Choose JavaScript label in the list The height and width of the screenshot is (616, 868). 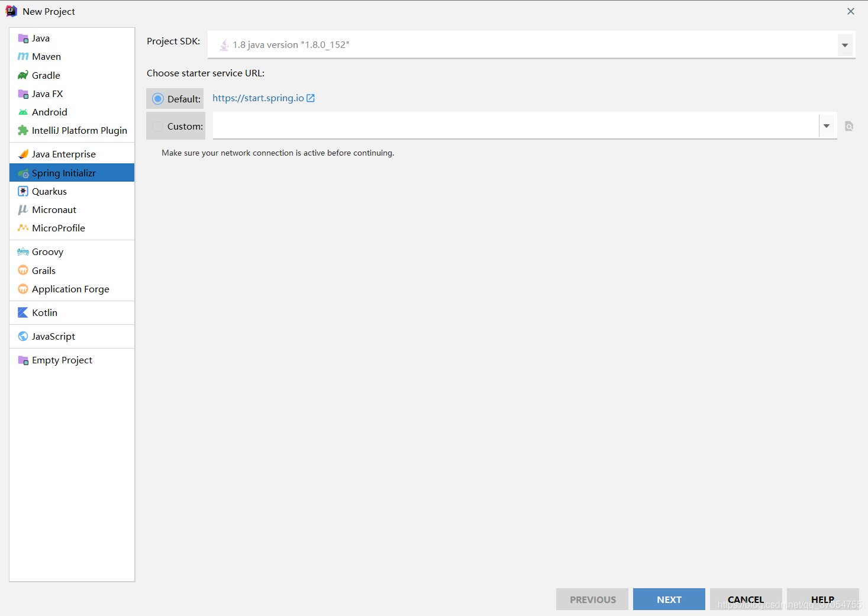click(53, 336)
